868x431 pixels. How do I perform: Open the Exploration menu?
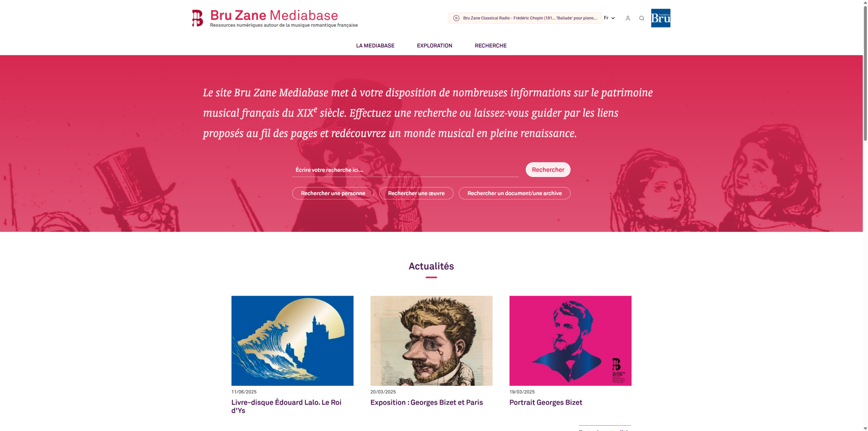tap(434, 45)
